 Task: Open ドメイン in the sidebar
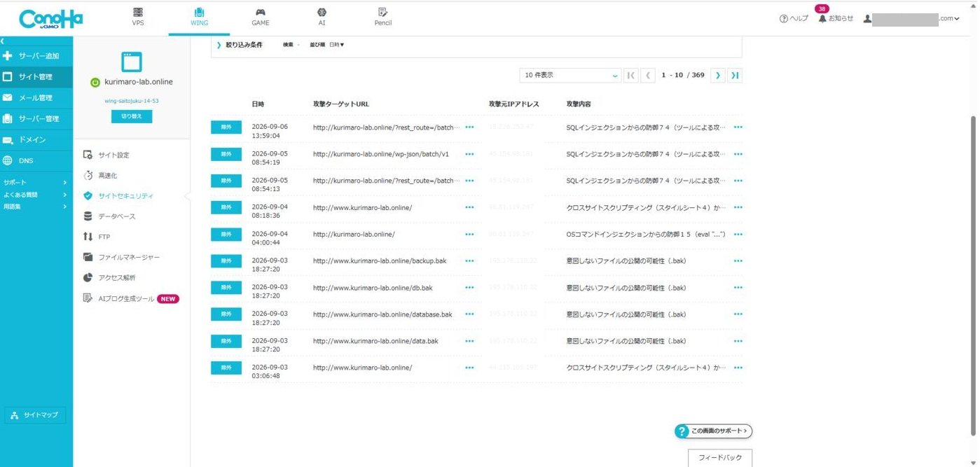point(36,140)
